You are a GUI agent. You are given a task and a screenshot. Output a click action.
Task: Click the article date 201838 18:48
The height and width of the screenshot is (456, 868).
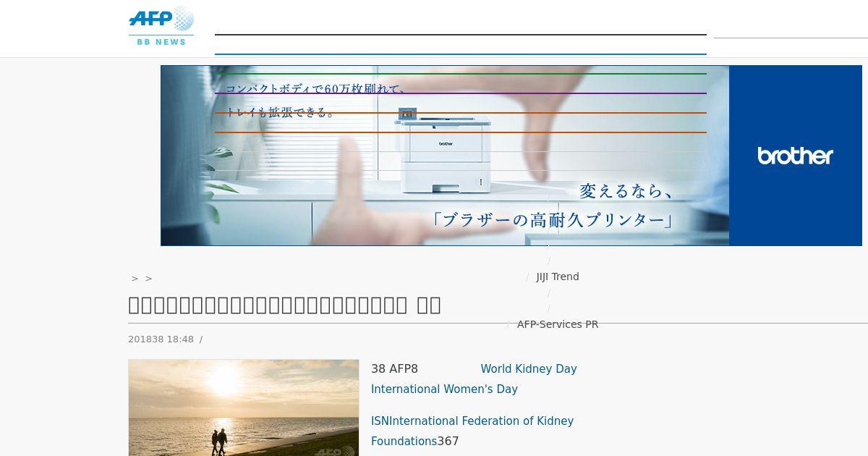161,339
